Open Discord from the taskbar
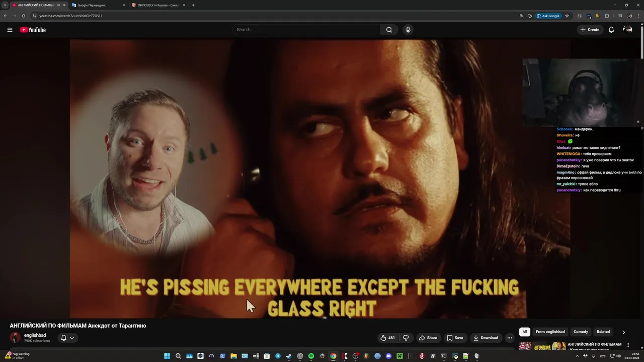644x362 pixels. pos(388,356)
